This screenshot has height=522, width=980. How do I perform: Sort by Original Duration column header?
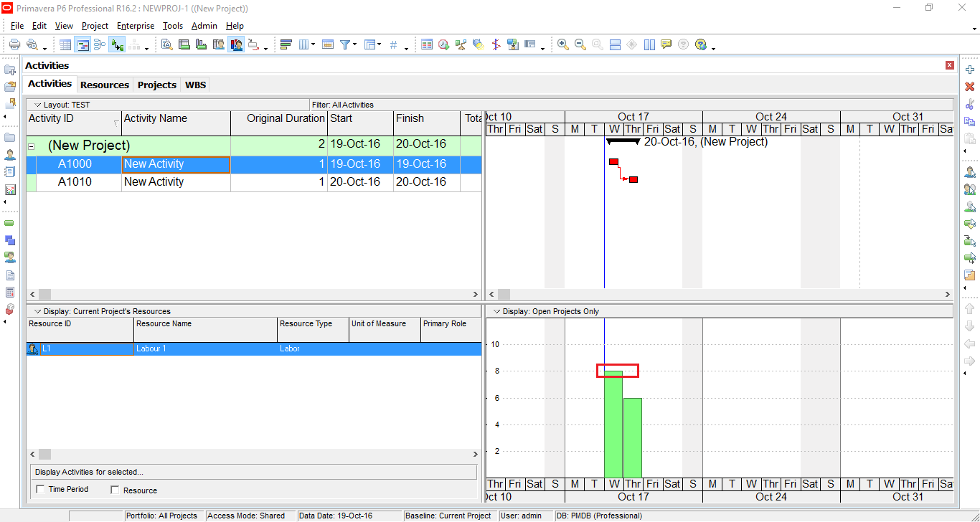click(x=286, y=119)
